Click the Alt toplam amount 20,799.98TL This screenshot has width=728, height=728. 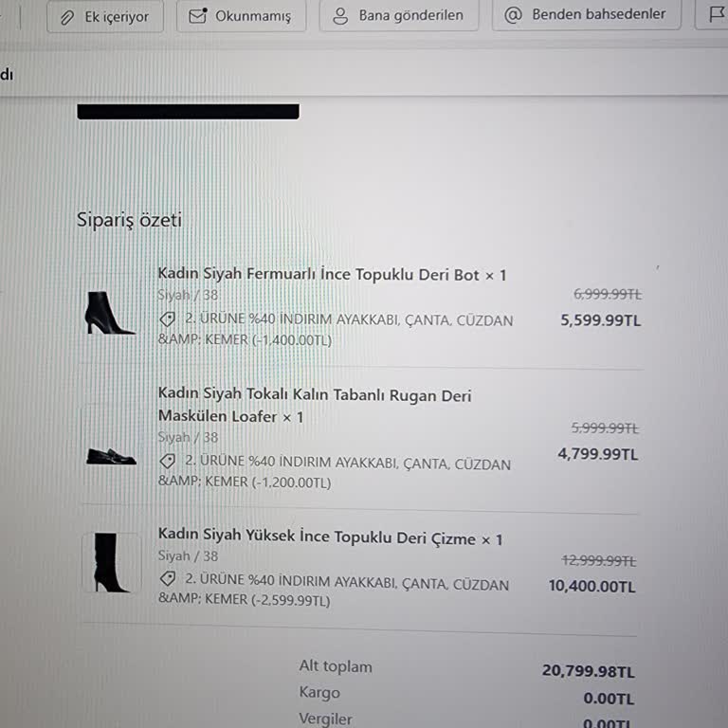click(589, 670)
